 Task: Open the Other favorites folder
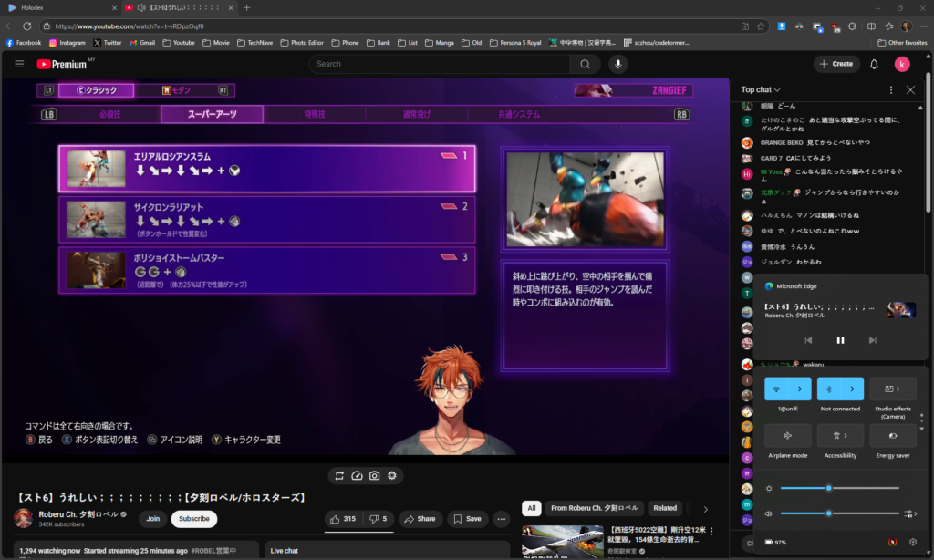pyautogui.click(x=902, y=43)
